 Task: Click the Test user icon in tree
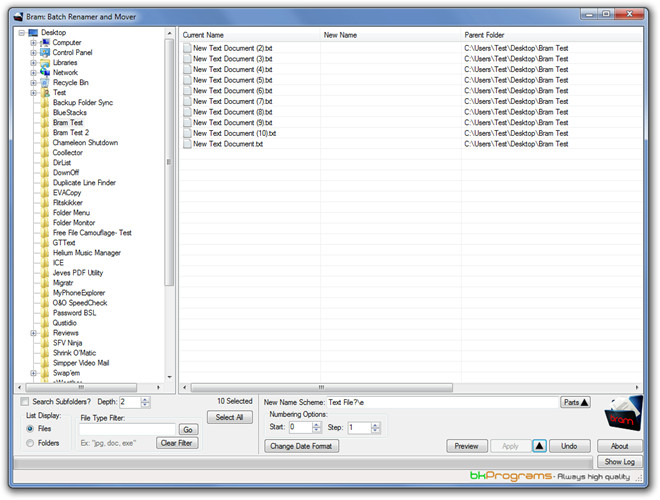46,93
